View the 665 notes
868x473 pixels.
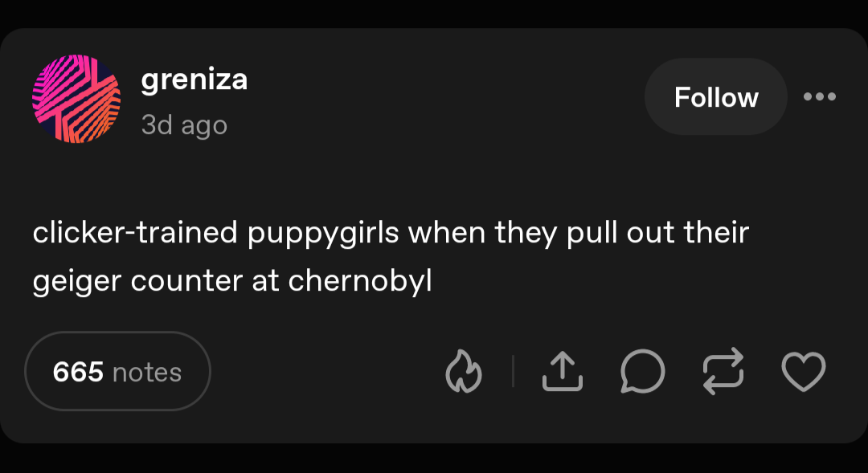pos(117,372)
